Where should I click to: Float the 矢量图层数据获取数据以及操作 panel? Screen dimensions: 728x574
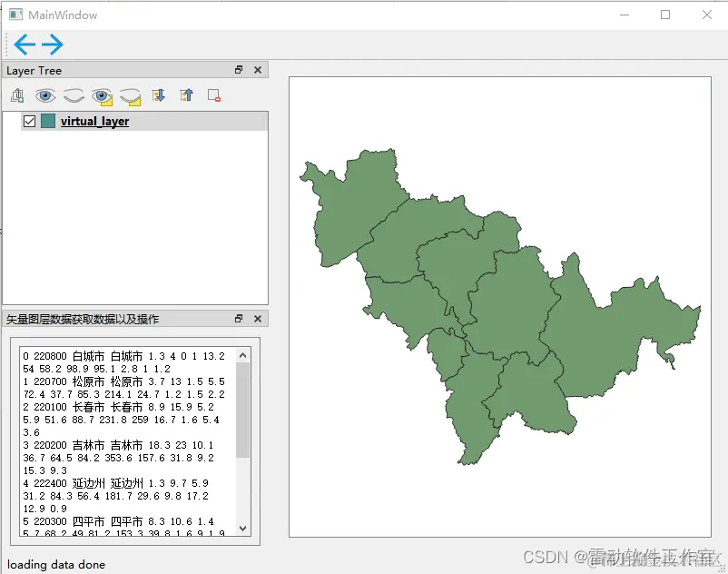pyautogui.click(x=239, y=319)
